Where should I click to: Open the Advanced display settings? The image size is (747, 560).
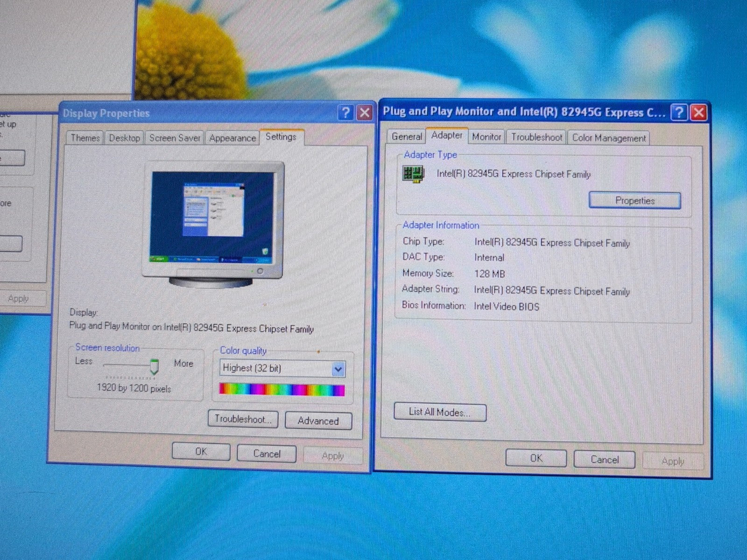tap(318, 421)
